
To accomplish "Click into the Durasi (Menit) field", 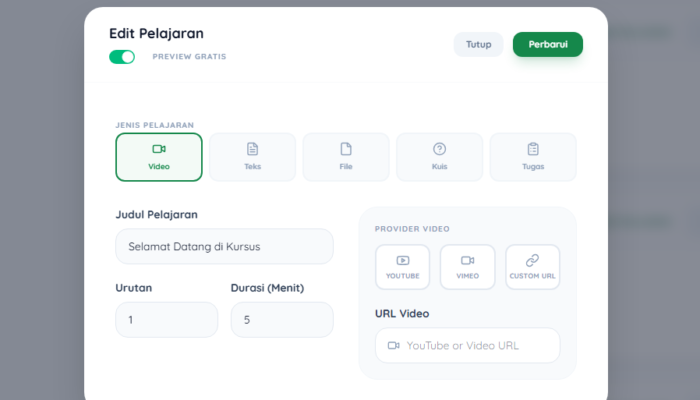I will coord(282,320).
